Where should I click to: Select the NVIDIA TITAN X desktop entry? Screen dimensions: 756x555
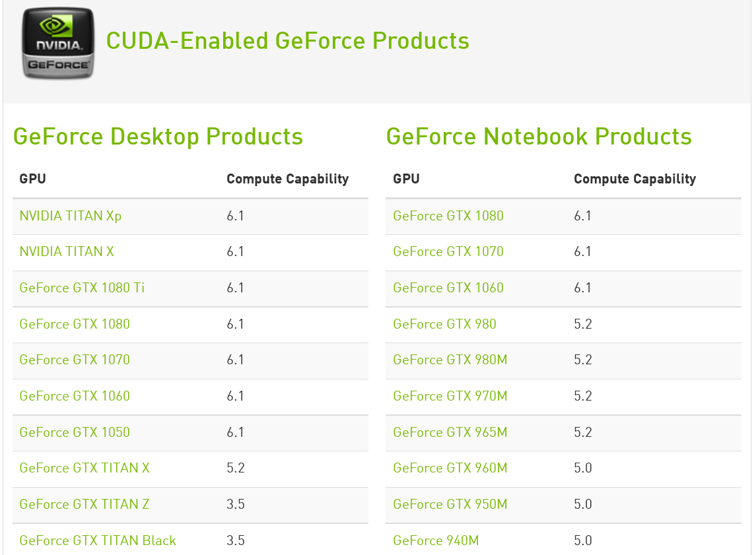point(67,251)
